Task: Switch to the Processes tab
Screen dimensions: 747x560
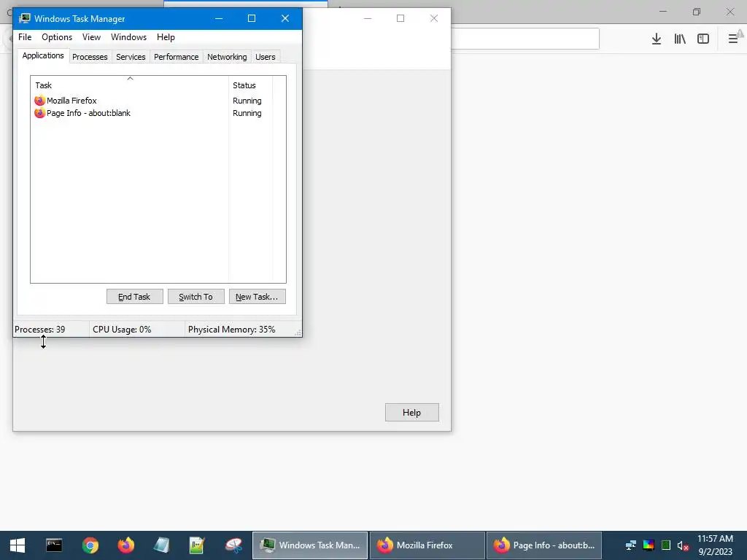Action: point(90,57)
